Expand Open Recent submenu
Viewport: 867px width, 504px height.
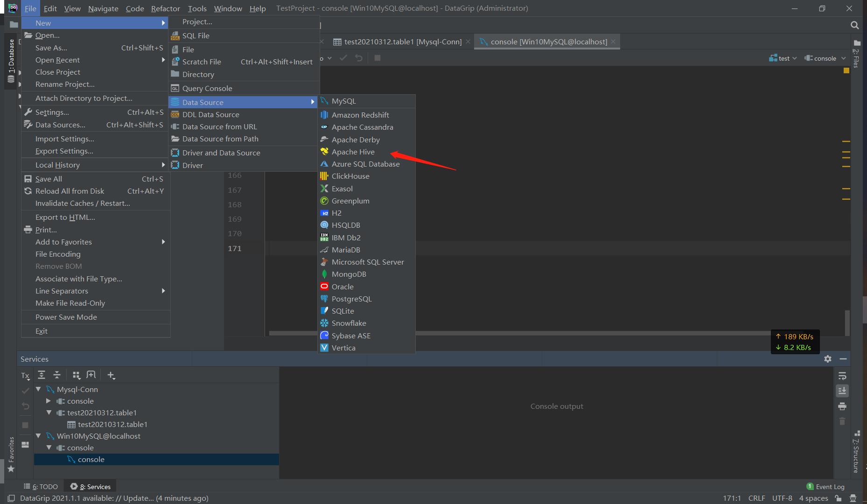click(95, 60)
